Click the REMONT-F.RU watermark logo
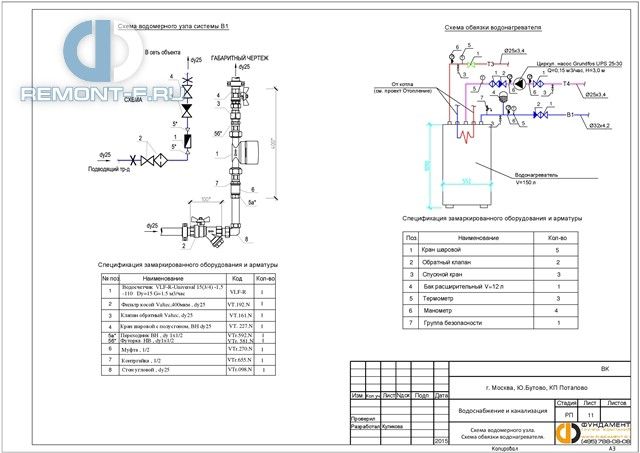This screenshot has width=640, height=453. [102, 61]
